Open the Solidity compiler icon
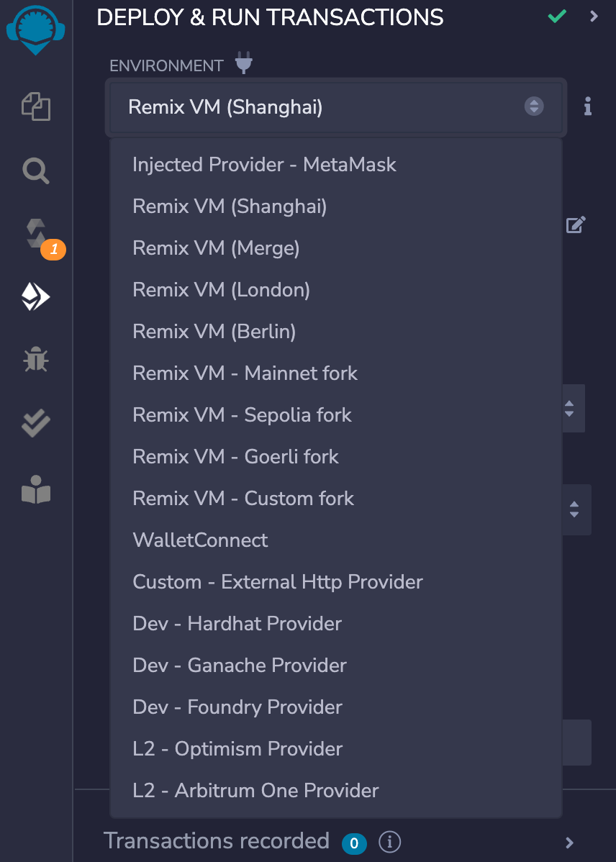This screenshot has width=616, height=862. tap(37, 234)
